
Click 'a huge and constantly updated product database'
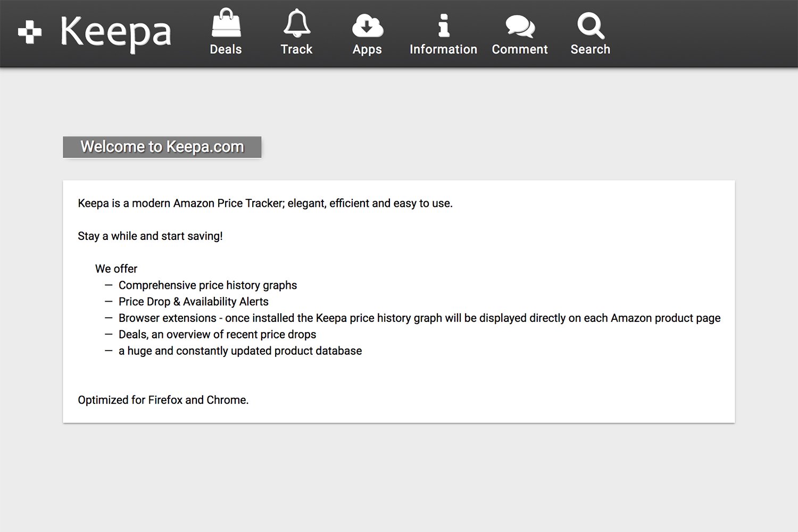(240, 351)
